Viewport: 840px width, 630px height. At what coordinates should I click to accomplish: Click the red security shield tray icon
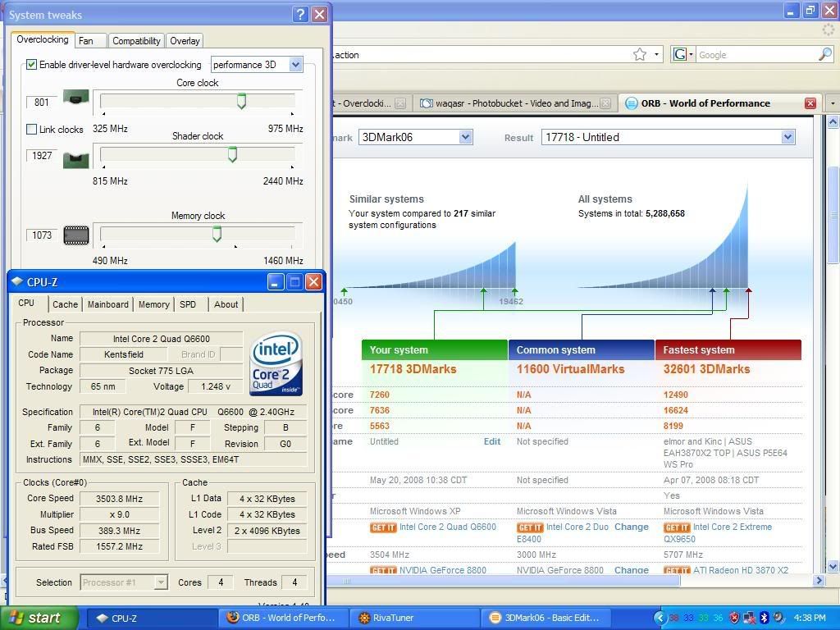pos(734,619)
